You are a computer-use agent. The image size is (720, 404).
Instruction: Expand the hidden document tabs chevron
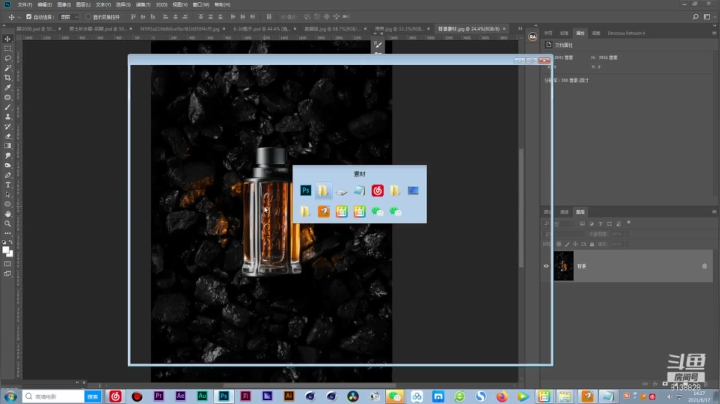pos(520,28)
